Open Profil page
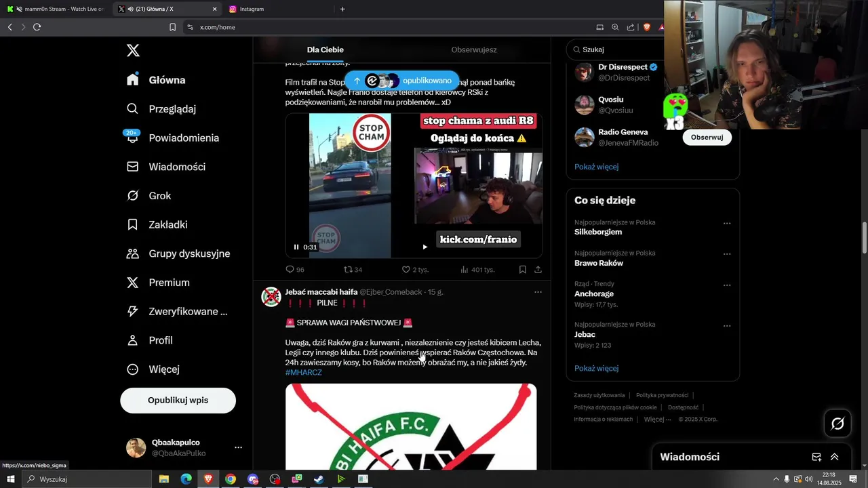This screenshot has height=488, width=868. tap(150, 340)
